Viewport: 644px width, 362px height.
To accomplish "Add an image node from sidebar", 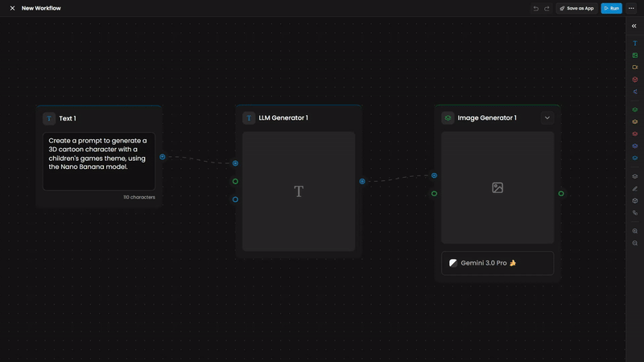I will pyautogui.click(x=634, y=56).
